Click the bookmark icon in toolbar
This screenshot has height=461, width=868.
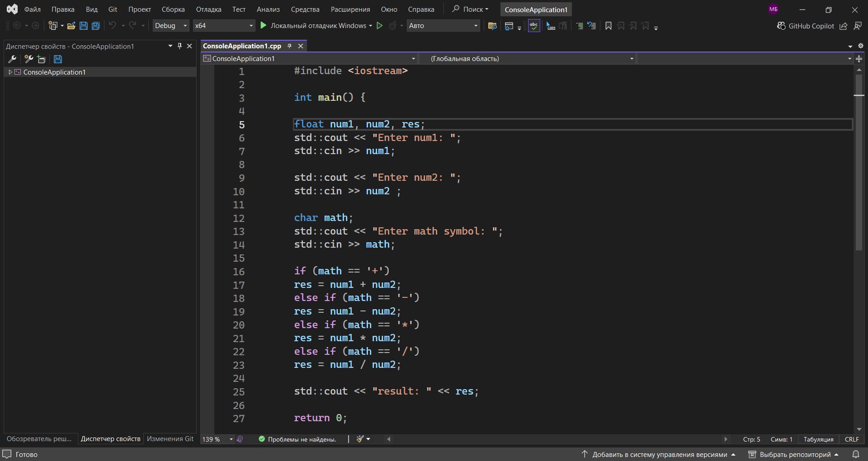[608, 26]
